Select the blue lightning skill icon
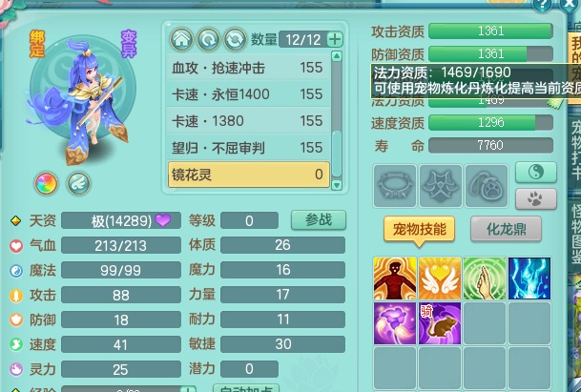Image resolution: width=581 pixels, height=392 pixels. coord(529,279)
